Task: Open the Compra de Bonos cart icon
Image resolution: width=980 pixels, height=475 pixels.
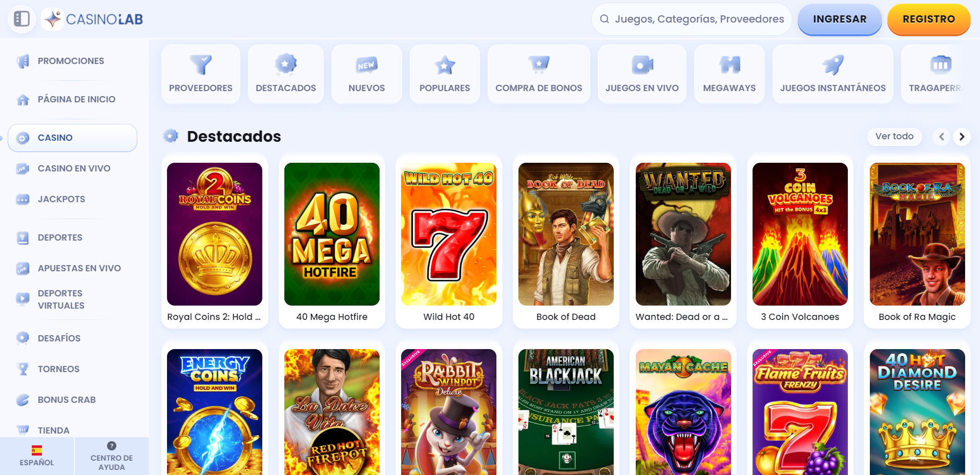Action: pos(539,64)
